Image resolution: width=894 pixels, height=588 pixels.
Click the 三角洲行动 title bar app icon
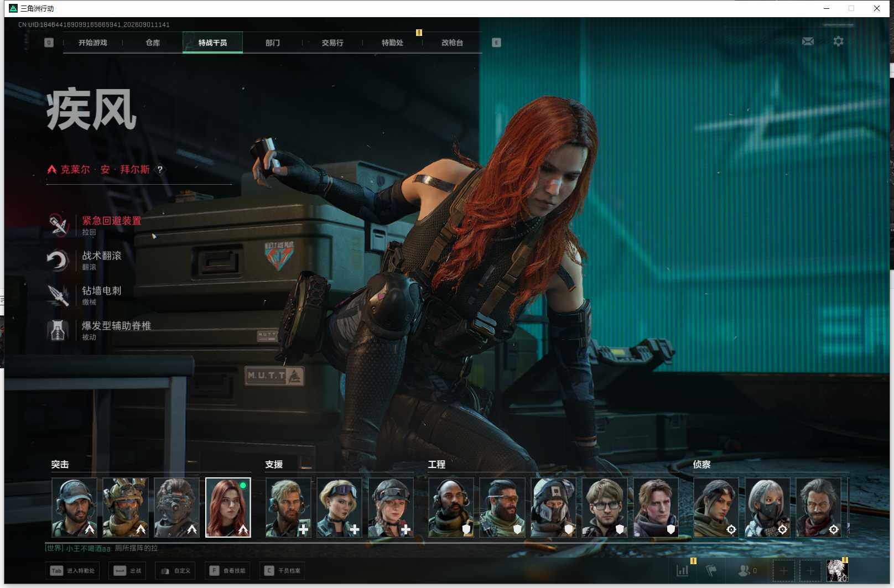tap(13, 8)
